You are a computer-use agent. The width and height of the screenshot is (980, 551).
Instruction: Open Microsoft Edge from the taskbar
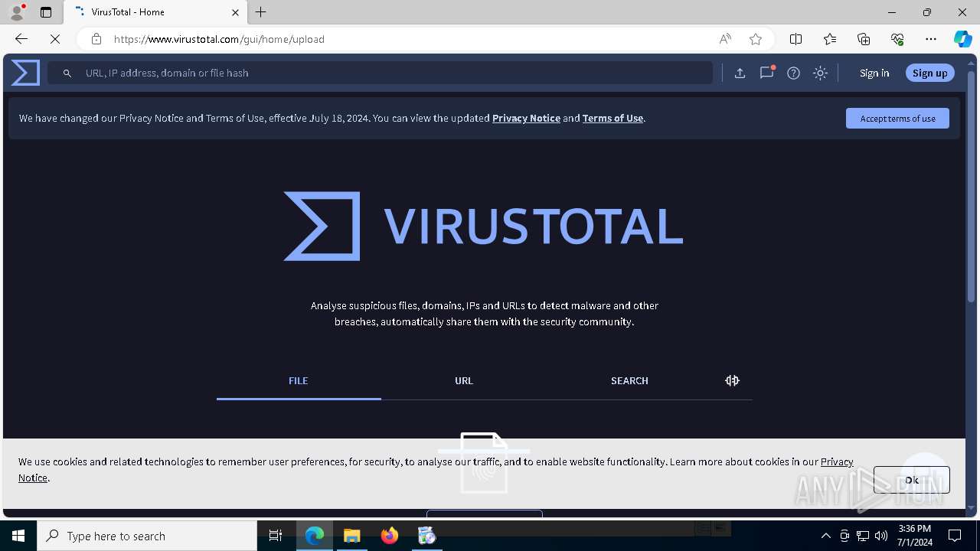tap(315, 536)
